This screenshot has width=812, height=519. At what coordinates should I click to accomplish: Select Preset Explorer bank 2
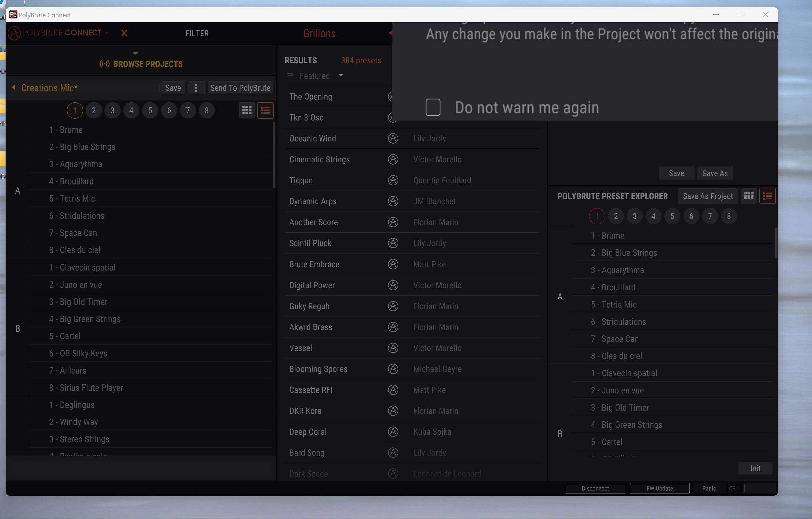tap(616, 216)
